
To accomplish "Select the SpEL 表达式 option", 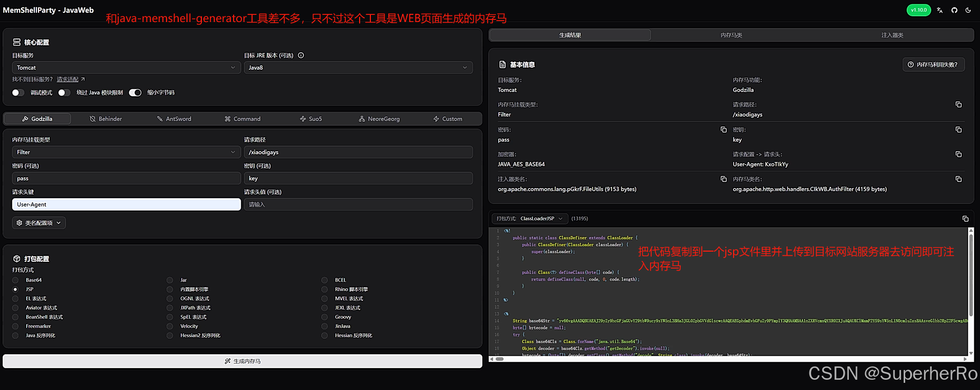I will coord(170,317).
